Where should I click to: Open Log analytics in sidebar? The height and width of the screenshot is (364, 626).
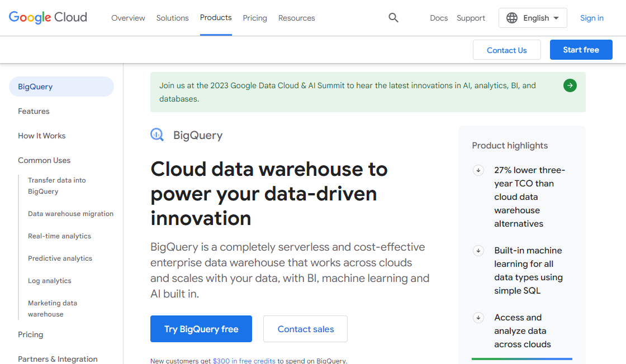50,281
